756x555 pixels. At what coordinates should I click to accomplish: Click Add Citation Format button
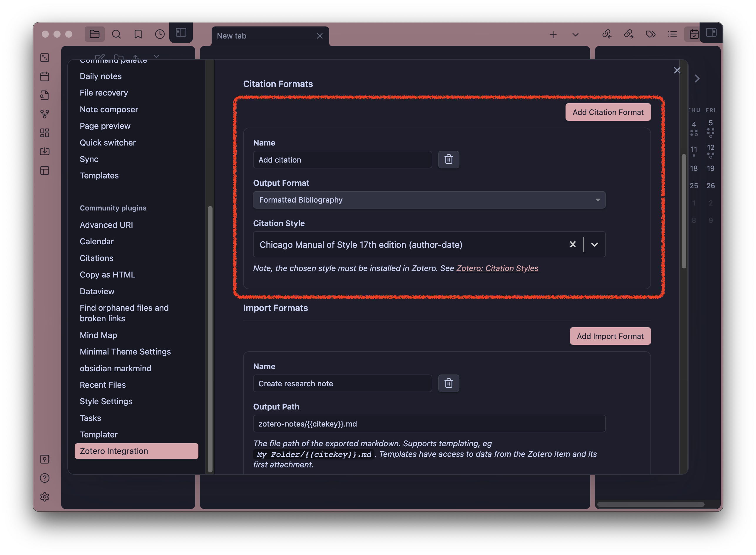click(x=608, y=112)
